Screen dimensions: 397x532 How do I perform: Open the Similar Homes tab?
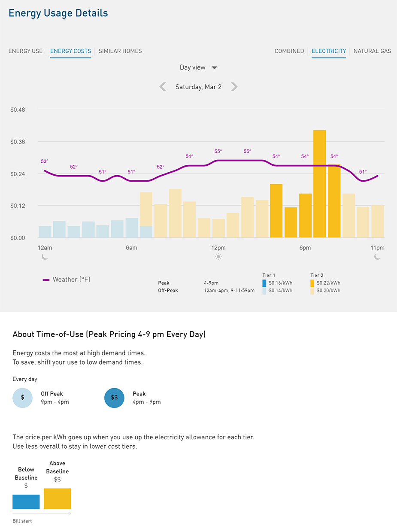click(120, 51)
